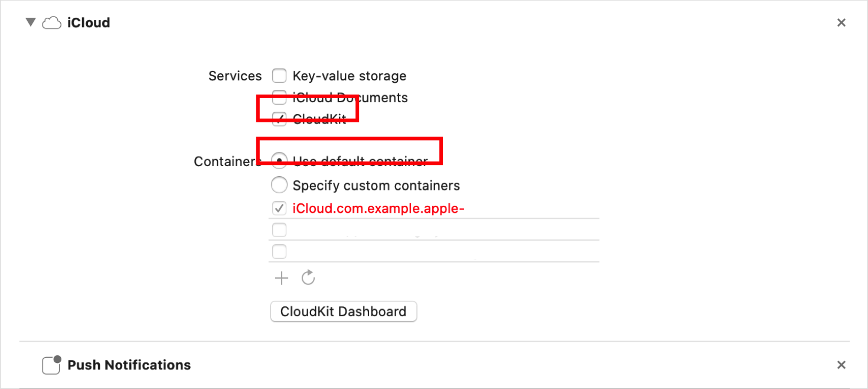Select the Use default container option

[x=279, y=161]
